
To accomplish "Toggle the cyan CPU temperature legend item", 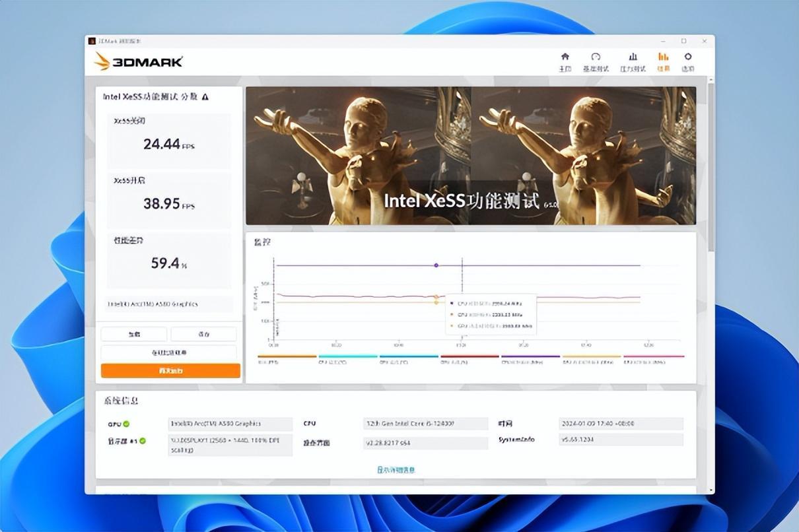I will pos(348,360).
